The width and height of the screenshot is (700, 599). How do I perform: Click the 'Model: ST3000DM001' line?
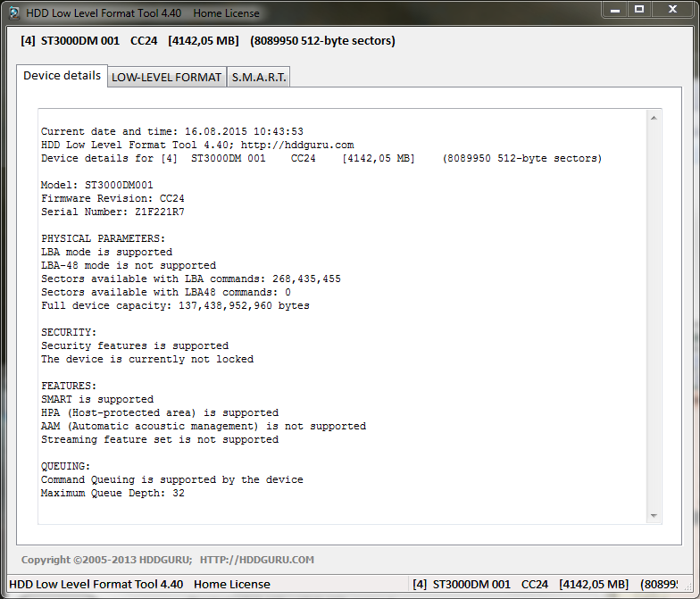tap(96, 186)
